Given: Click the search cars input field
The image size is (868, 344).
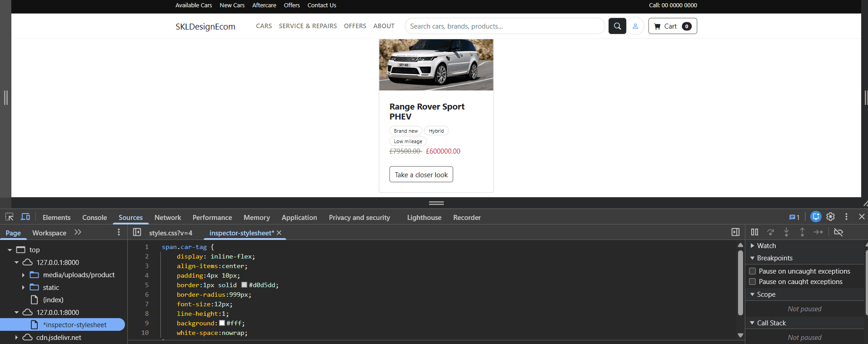Looking at the screenshot, I should point(504,26).
